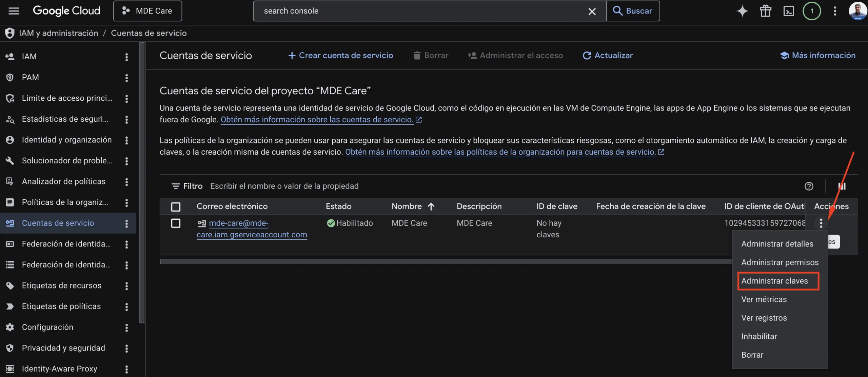Select the mde-care service account row checkbox

click(176, 223)
